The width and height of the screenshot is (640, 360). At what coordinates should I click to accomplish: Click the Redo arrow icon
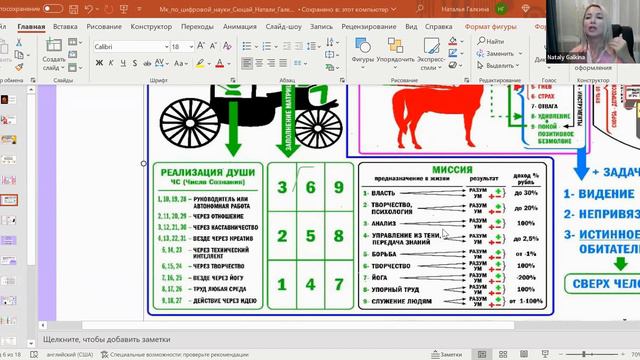[108, 9]
